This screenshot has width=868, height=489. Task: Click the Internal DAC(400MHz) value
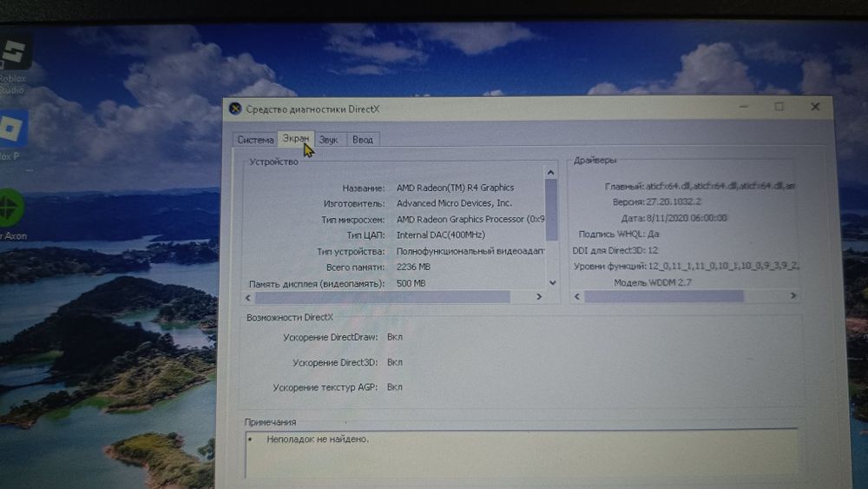click(441, 235)
